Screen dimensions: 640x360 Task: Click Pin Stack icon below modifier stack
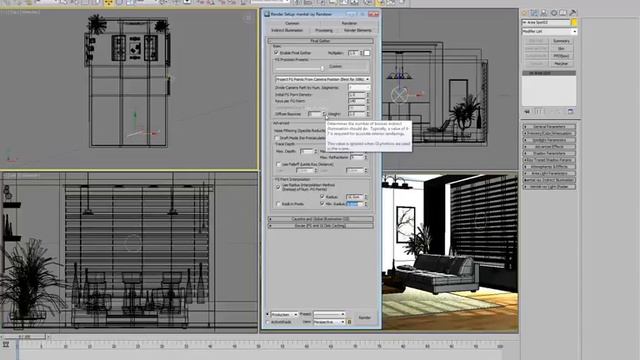point(527,111)
